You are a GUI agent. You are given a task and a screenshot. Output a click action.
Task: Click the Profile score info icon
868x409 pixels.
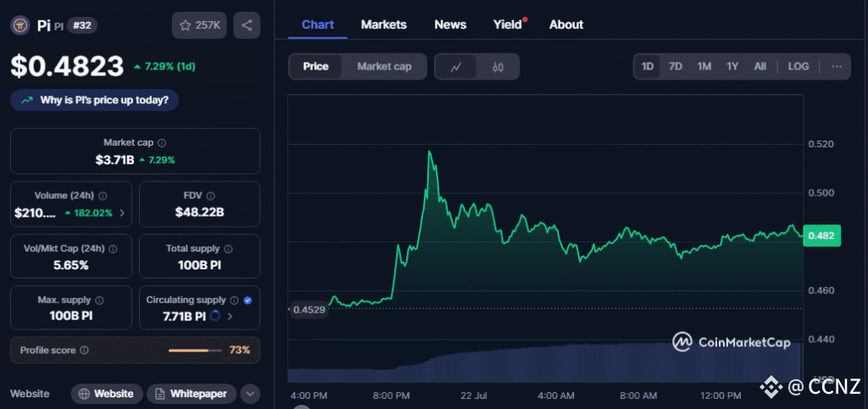click(84, 350)
